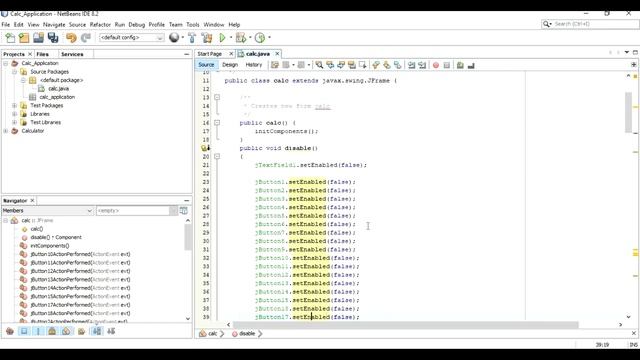Toggle Sort by Source in Navigator

pyautogui.click(x=111, y=331)
